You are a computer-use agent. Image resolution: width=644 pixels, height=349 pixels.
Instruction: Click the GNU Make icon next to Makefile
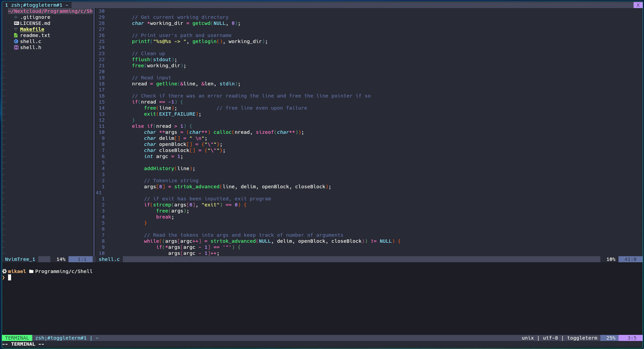coord(16,29)
